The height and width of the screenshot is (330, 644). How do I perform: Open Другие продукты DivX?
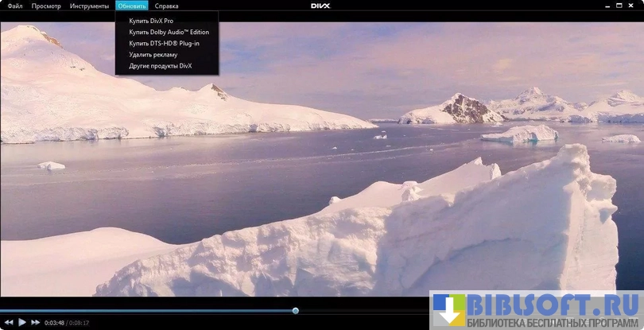click(x=160, y=65)
